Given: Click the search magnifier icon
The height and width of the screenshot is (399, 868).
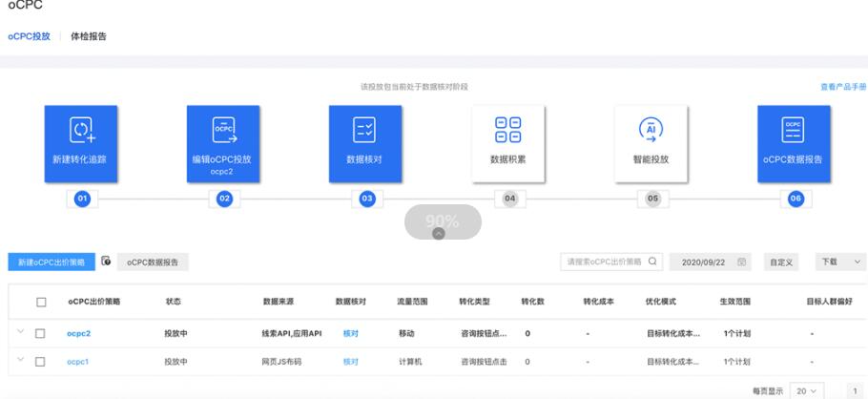Looking at the screenshot, I should coord(652,262).
